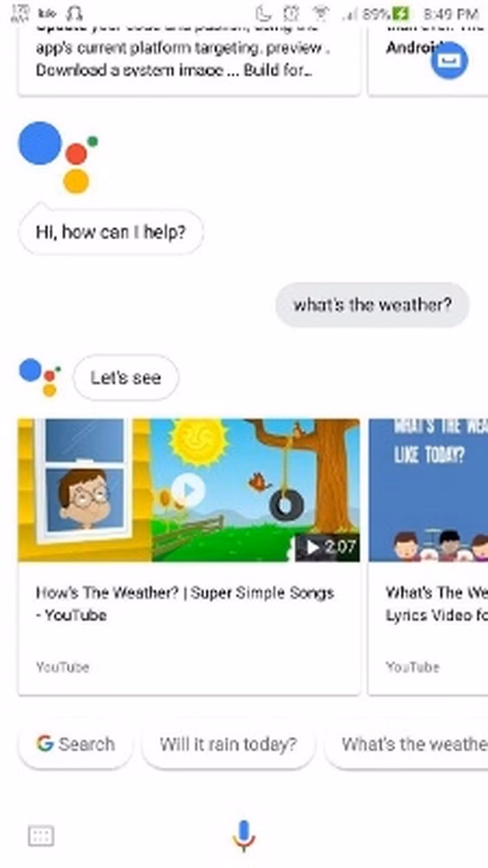Tap the small Assistant logo beside Let's see
488x868 pixels.
click(x=40, y=377)
